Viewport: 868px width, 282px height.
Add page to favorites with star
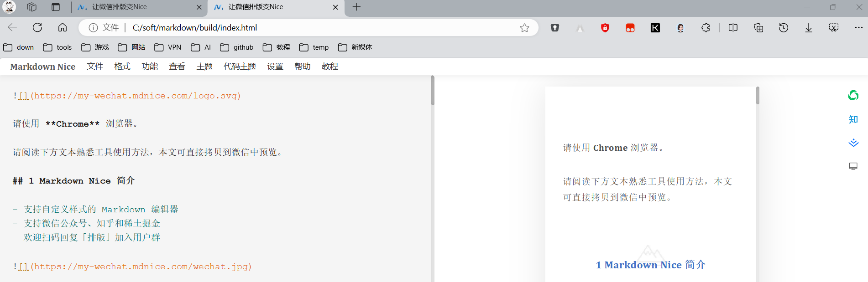[524, 28]
